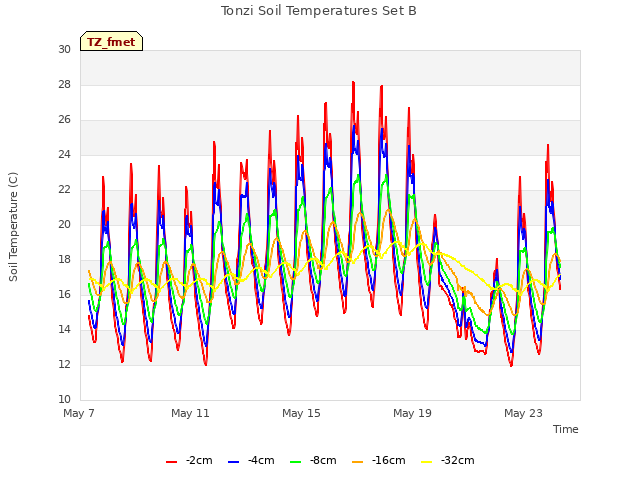Click the 28 y-axis tick label
This screenshot has height=480, width=640.
tap(64, 84)
